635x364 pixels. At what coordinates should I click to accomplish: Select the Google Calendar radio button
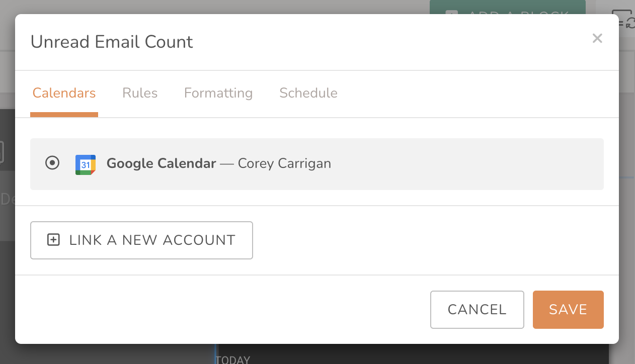click(52, 163)
